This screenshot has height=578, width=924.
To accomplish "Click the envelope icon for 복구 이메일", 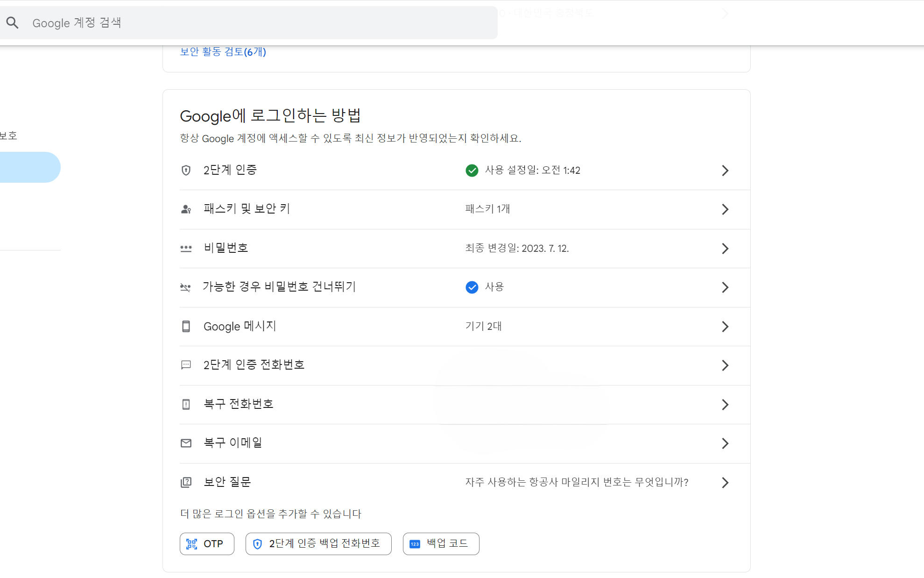I will 186,443.
